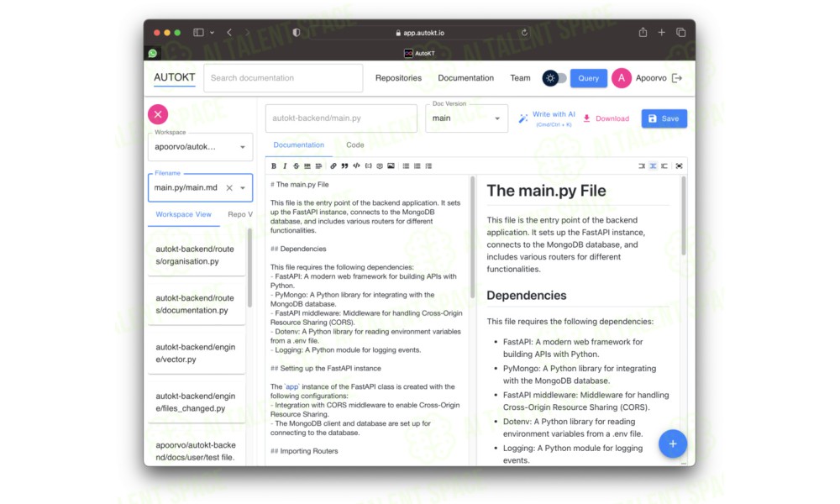The width and height of the screenshot is (840, 504).
Task: Insert a title heading
Action: 318,166
